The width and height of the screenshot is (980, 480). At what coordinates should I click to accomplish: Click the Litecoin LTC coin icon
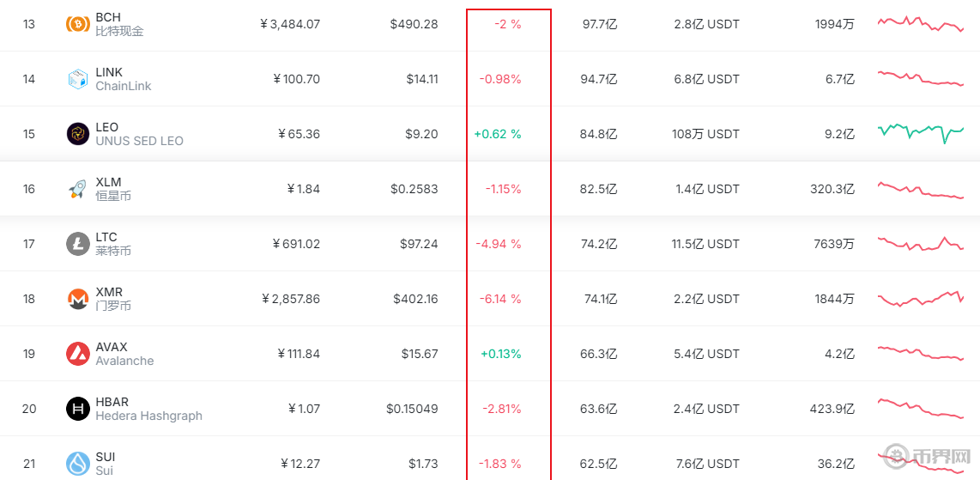coord(78,244)
